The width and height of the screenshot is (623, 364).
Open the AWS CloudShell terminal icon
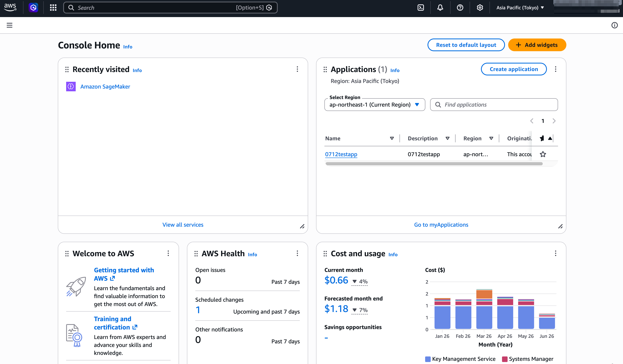[421, 8]
